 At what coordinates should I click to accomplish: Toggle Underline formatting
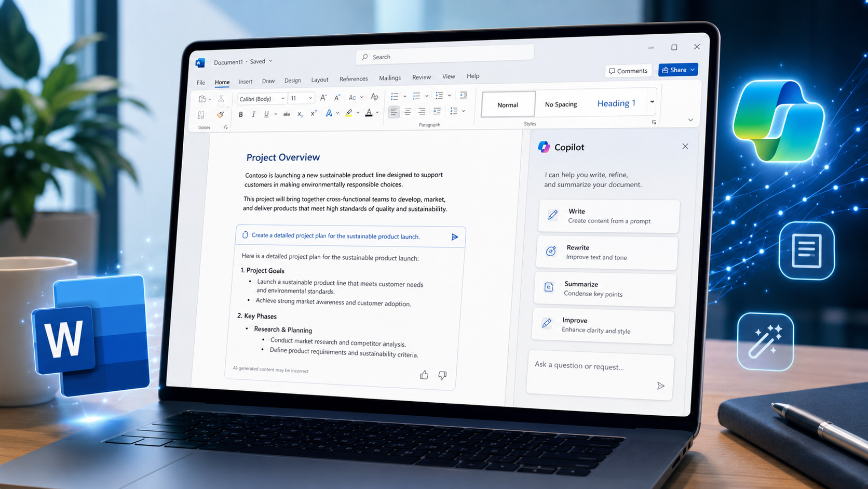[266, 114]
